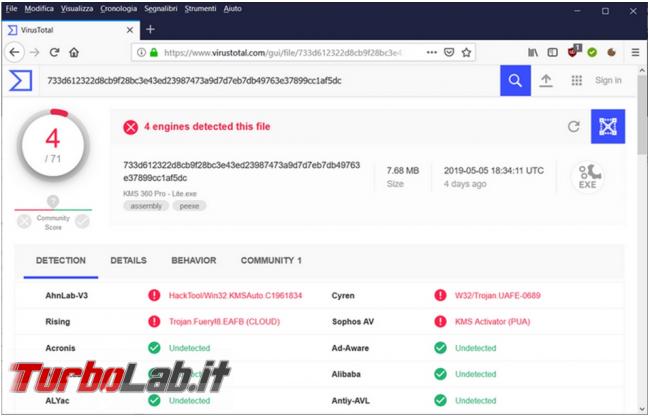Click the KMS Activator (PUA) result

point(492,322)
